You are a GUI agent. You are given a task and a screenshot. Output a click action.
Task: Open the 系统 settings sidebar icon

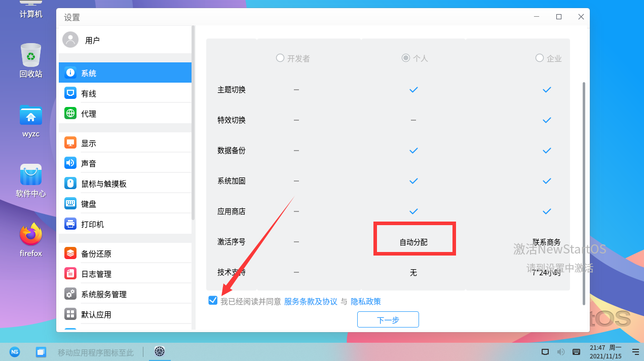[x=70, y=73]
